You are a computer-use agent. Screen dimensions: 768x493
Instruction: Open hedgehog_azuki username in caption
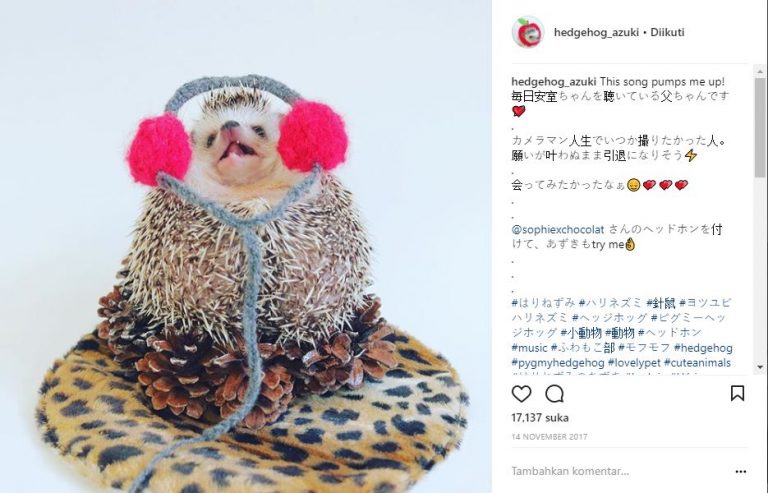coord(553,81)
